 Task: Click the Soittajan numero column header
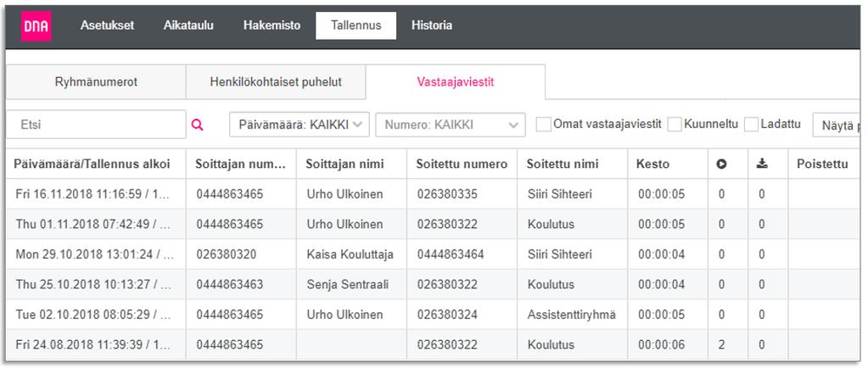click(241, 164)
